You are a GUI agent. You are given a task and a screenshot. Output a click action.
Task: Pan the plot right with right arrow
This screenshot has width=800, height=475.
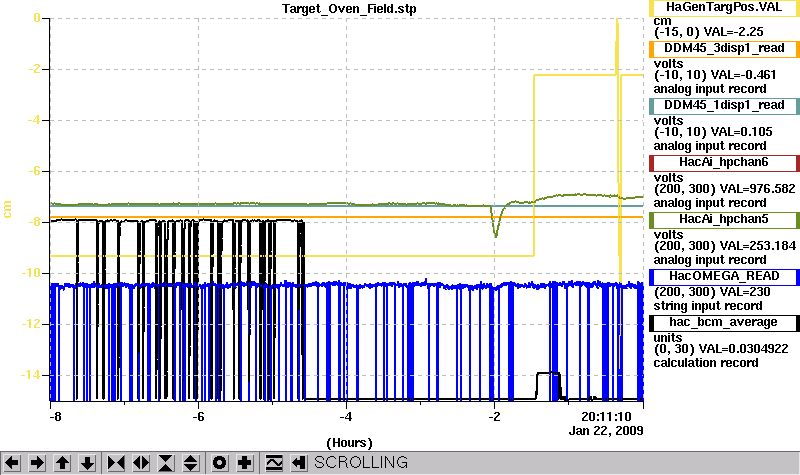pyautogui.click(x=37, y=463)
